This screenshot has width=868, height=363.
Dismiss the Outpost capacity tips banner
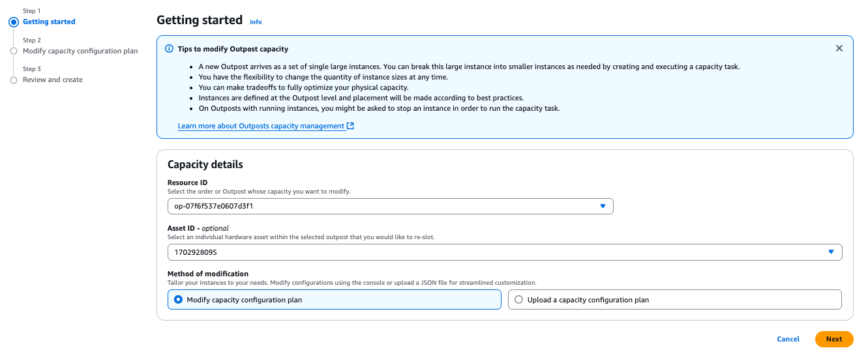pos(839,48)
